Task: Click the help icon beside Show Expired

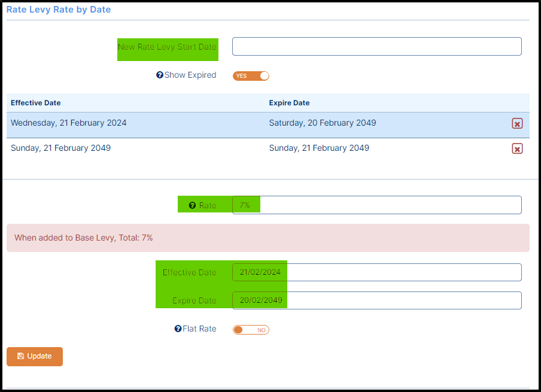Action: point(159,75)
